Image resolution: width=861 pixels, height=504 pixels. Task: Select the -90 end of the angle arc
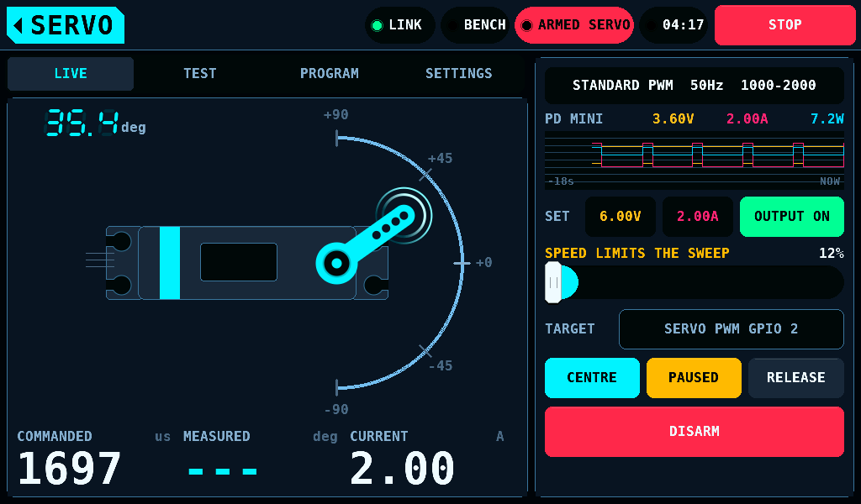pos(336,410)
